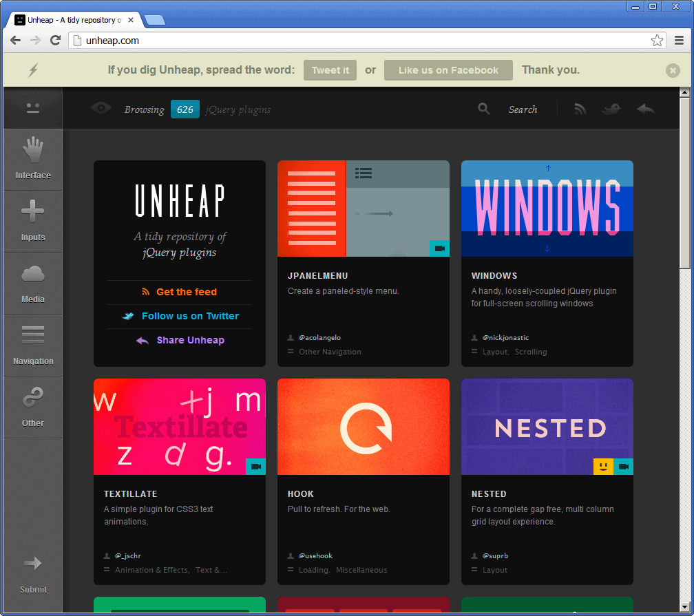Open the Other link-chain icon
This screenshot has height=616, width=694.
click(33, 397)
